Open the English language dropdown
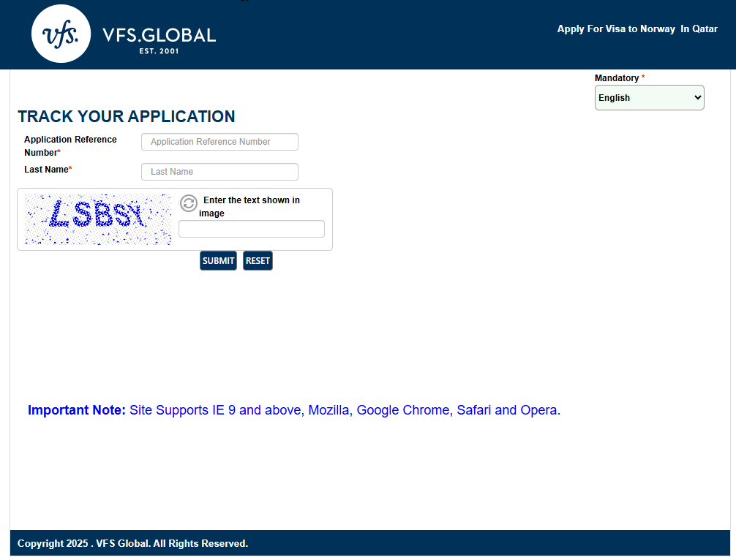This screenshot has height=560, width=736. 649,97
